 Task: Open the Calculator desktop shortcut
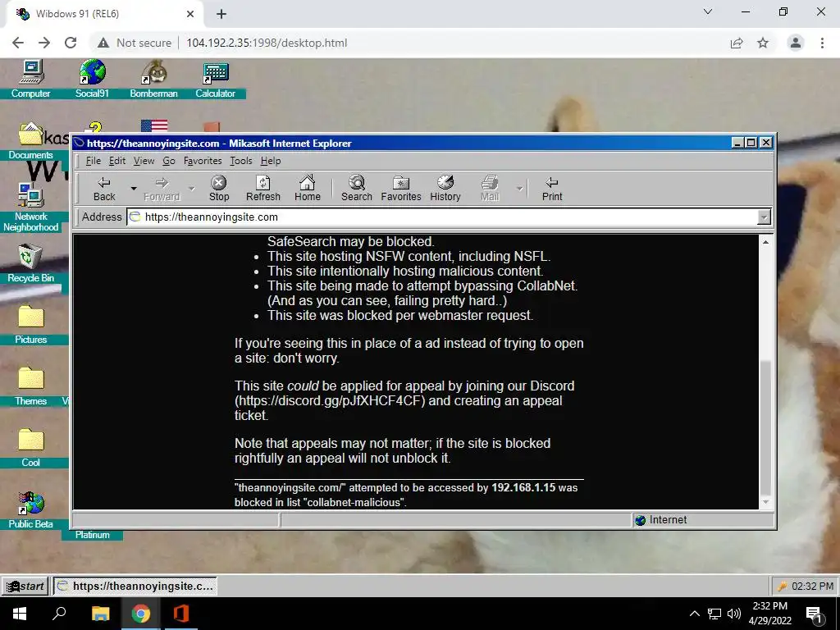216,80
